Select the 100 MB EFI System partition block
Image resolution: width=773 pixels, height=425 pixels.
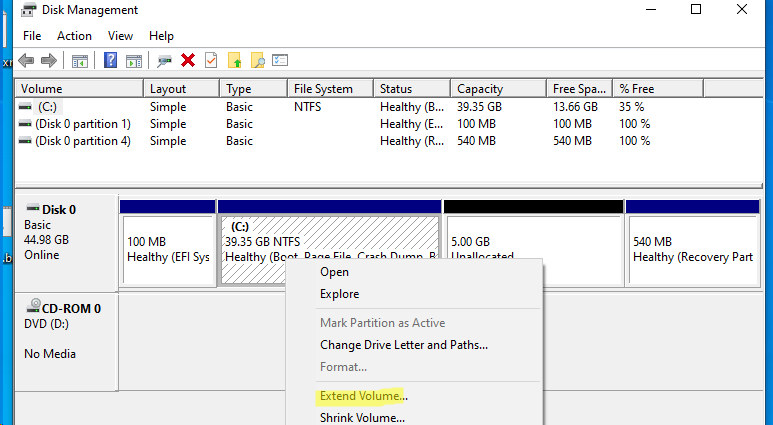coord(168,243)
